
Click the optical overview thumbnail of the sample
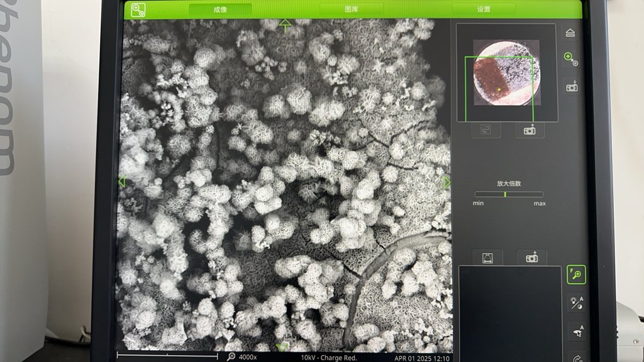pyautogui.click(x=506, y=72)
